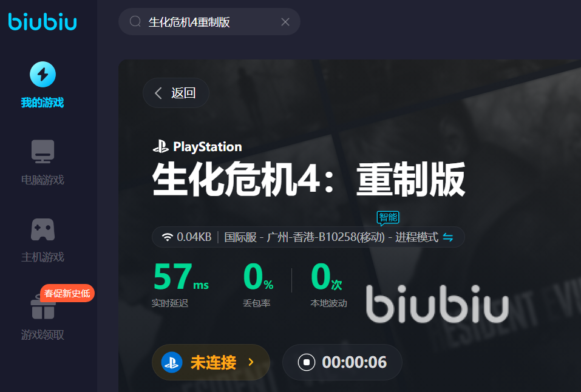
Task: Click the biubiu logo in the sidebar
Action: click(42, 21)
